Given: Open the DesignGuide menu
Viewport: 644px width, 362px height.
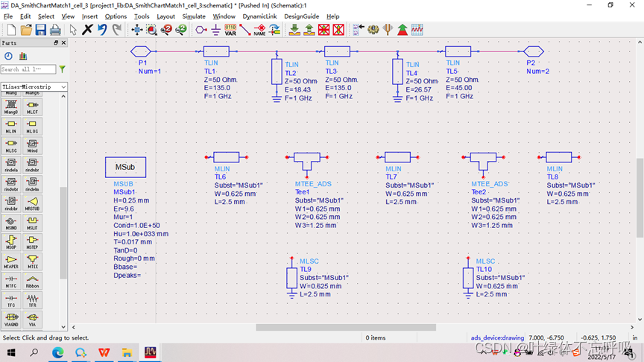Looking at the screenshot, I should pos(301,16).
